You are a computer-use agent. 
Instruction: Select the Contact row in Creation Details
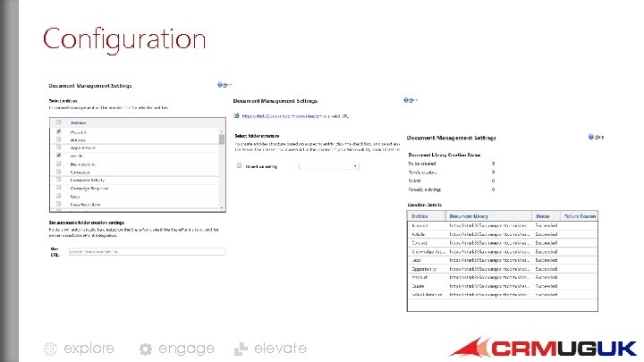503,242
